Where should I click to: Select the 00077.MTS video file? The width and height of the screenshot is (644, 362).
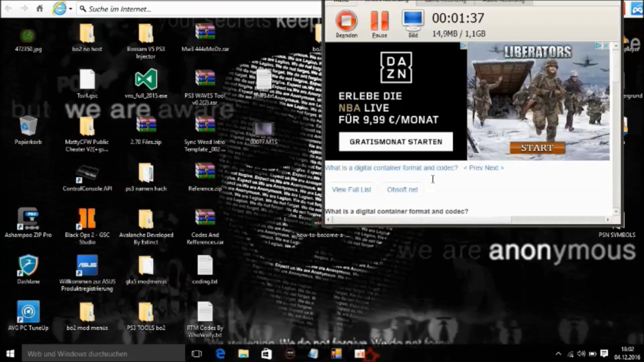coord(264,133)
